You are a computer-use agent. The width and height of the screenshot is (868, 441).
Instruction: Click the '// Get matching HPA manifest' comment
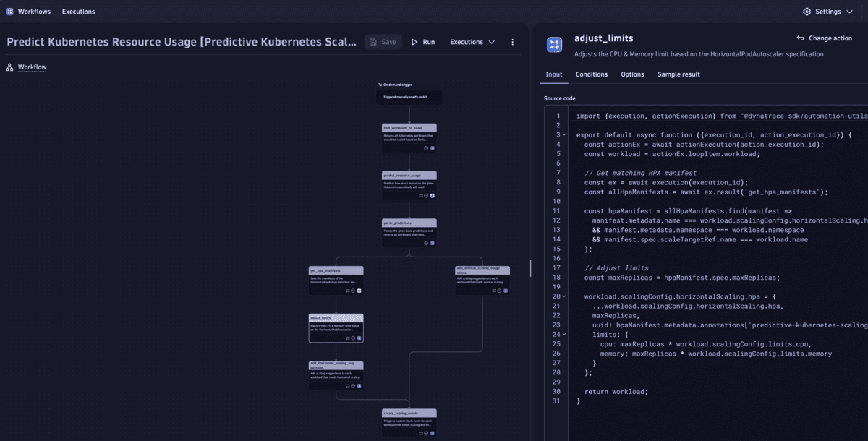640,173
